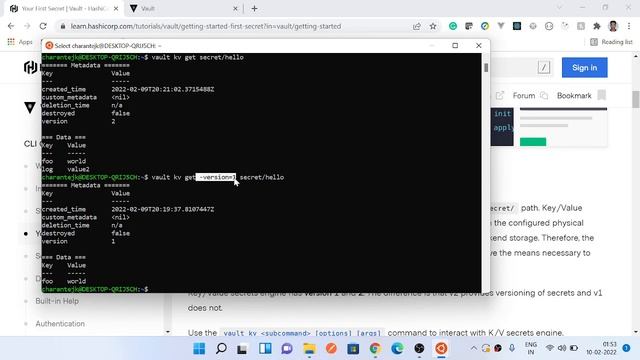This screenshot has width=640, height=360.
Task: Click created_time value 2022-02-09T20:21:02 in terminal
Action: coord(163,89)
